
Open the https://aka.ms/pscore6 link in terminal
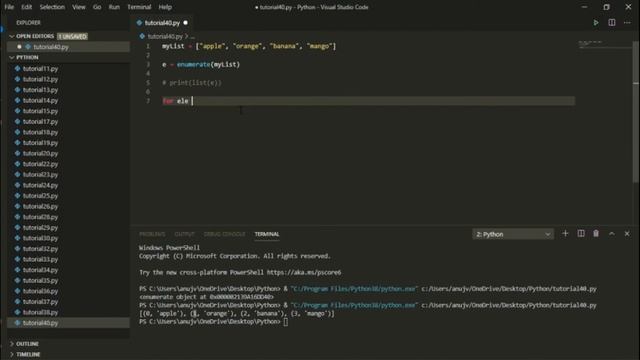pos(304,272)
